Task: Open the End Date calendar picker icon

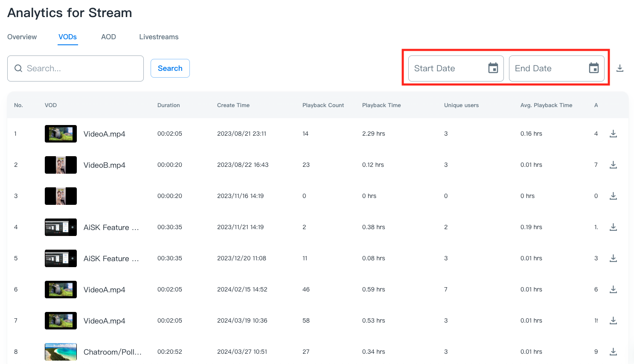Action: tap(593, 68)
